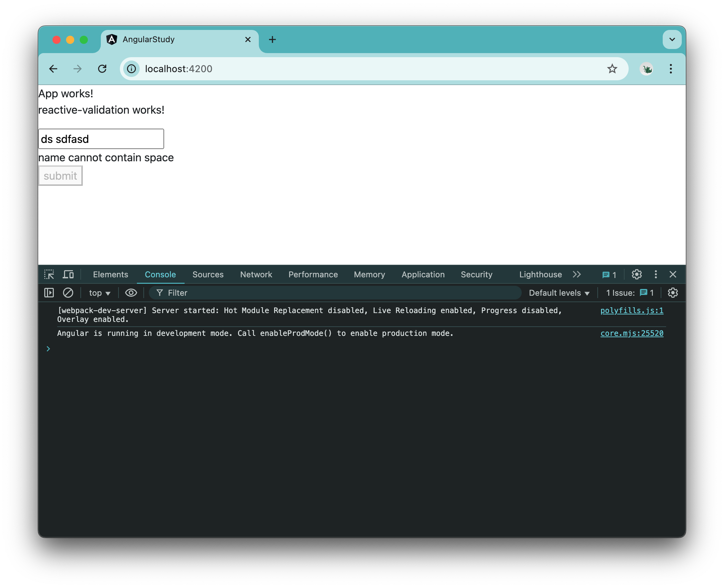Click the more tools chevron icon
Viewport: 724px width, 588px height.
576,274
